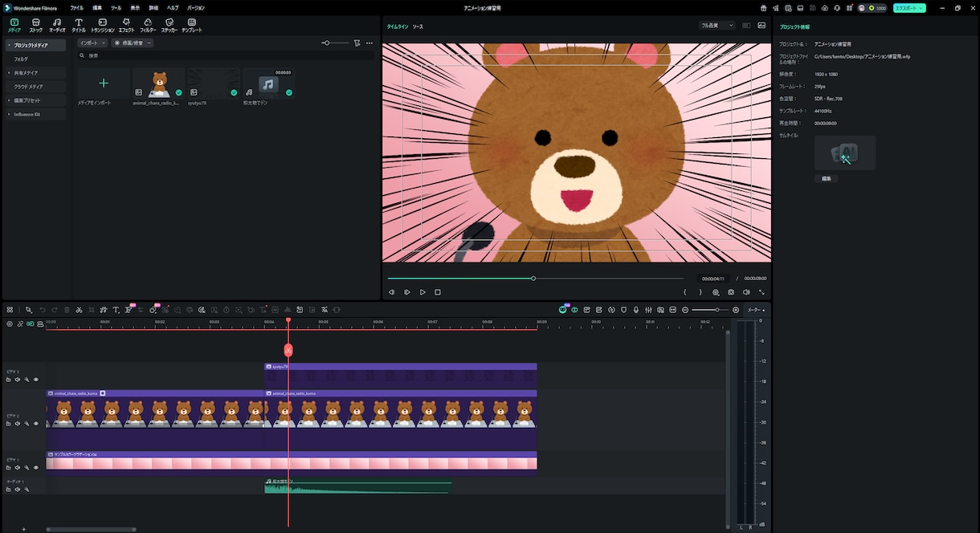Viewport: 980px width, 533px height.
Task: Click the stop button under the preview
Action: click(x=438, y=292)
